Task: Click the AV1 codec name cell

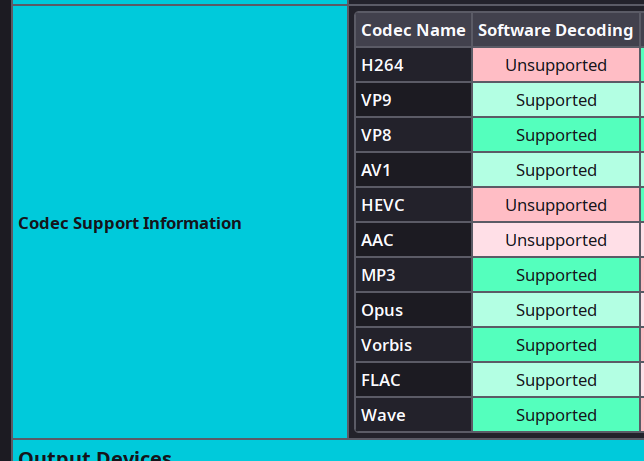Action: point(413,170)
